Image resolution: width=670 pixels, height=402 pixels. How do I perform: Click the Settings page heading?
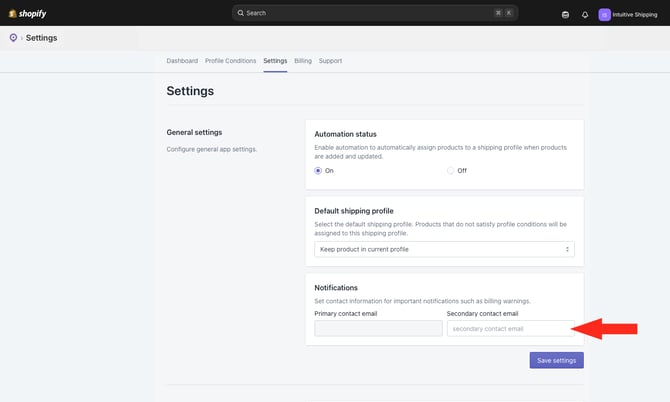click(190, 91)
